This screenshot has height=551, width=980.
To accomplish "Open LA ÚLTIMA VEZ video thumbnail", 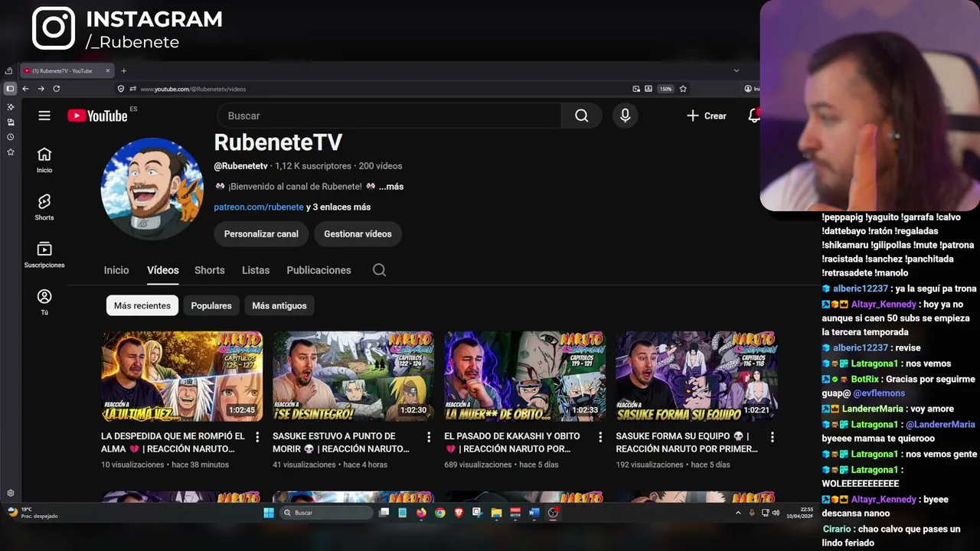I will [x=181, y=376].
